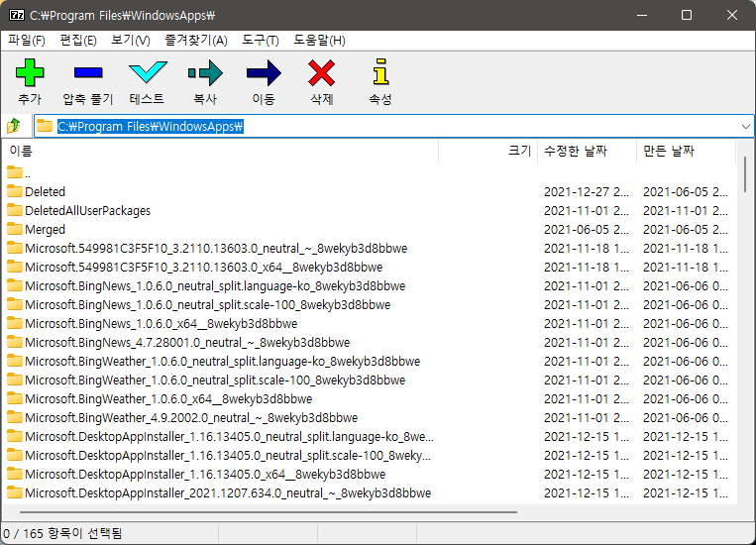Open the 도움말(H) menu
The width and height of the screenshot is (756, 545).
point(320,40)
